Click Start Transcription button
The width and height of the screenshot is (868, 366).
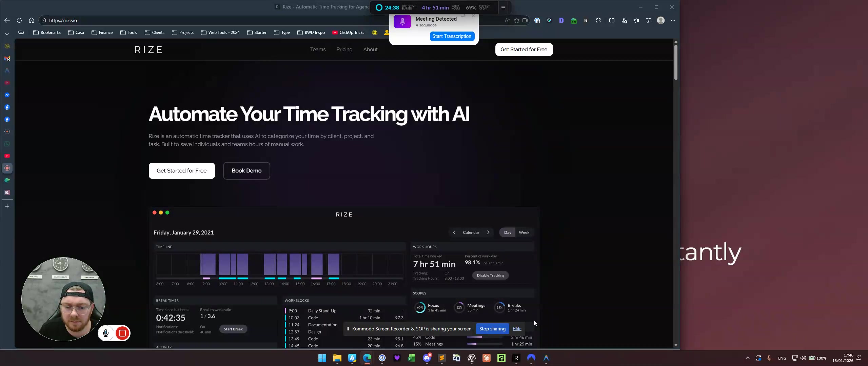click(452, 36)
